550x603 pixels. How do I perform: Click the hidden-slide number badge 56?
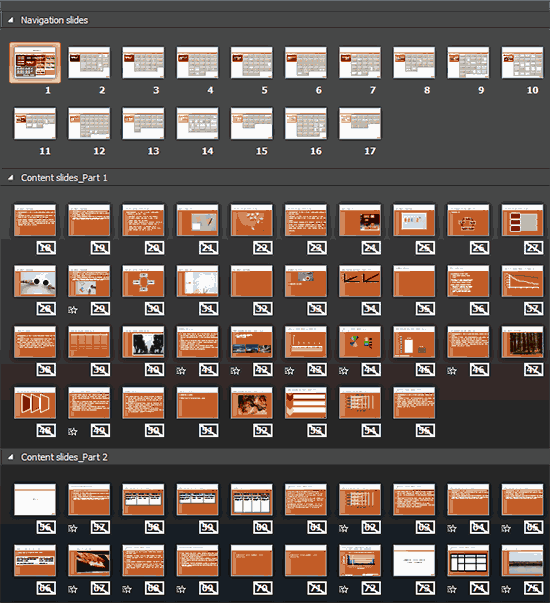coord(46,527)
